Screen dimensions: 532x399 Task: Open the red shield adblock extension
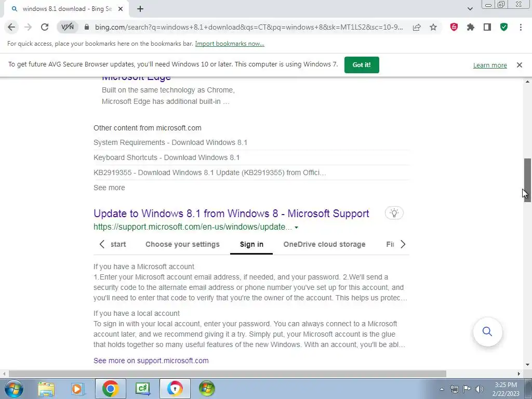454,27
